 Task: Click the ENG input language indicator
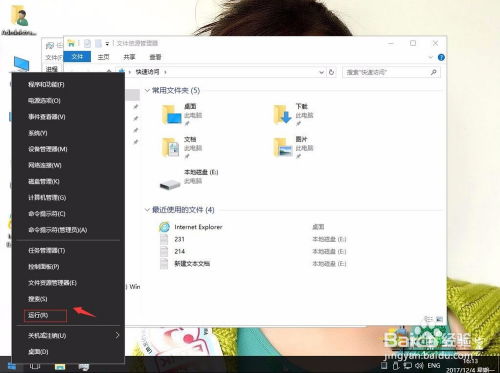[434, 366]
